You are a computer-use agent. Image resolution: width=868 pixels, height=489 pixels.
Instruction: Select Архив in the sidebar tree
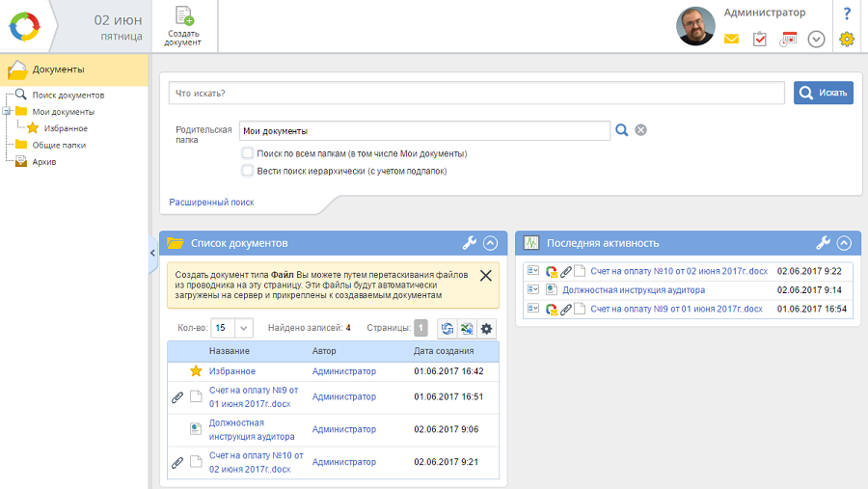(x=44, y=162)
